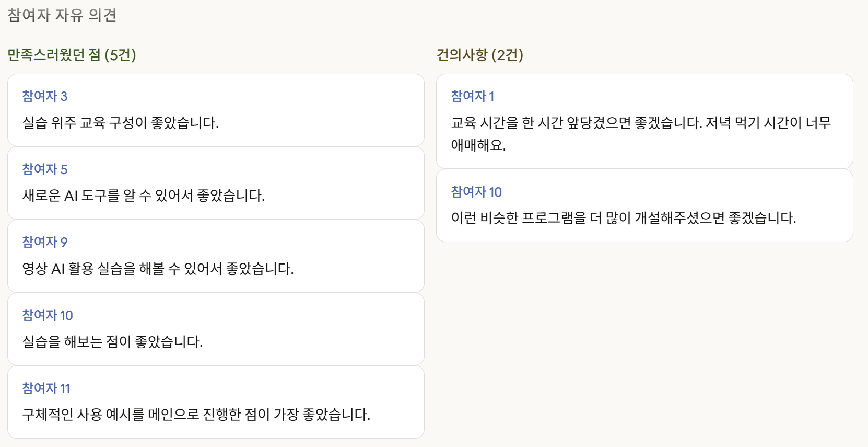Select comment about 구체적인 사용 예시
The width and height of the screenshot is (868, 447).
[196, 415]
